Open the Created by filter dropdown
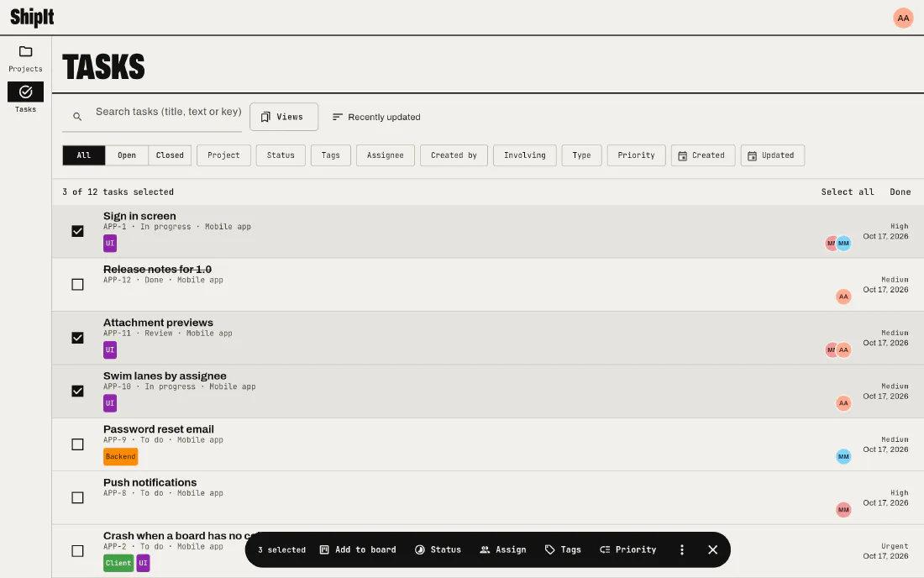This screenshot has width=924, height=578. click(x=454, y=155)
